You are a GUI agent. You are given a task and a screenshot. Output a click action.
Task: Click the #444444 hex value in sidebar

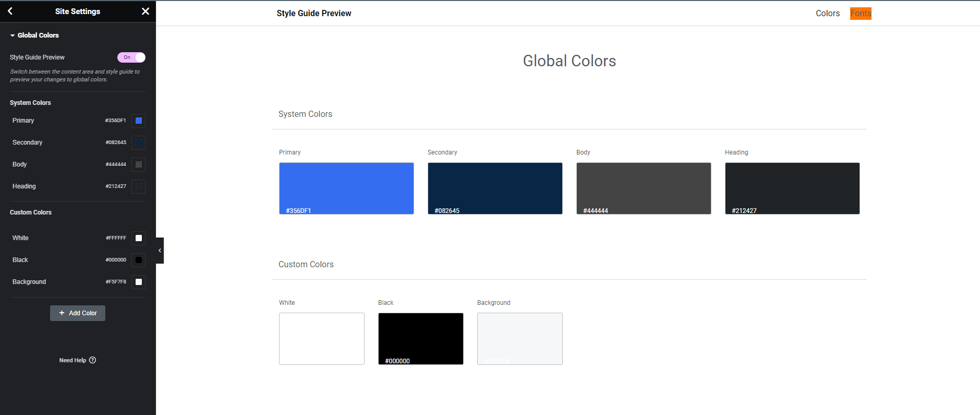point(116,164)
